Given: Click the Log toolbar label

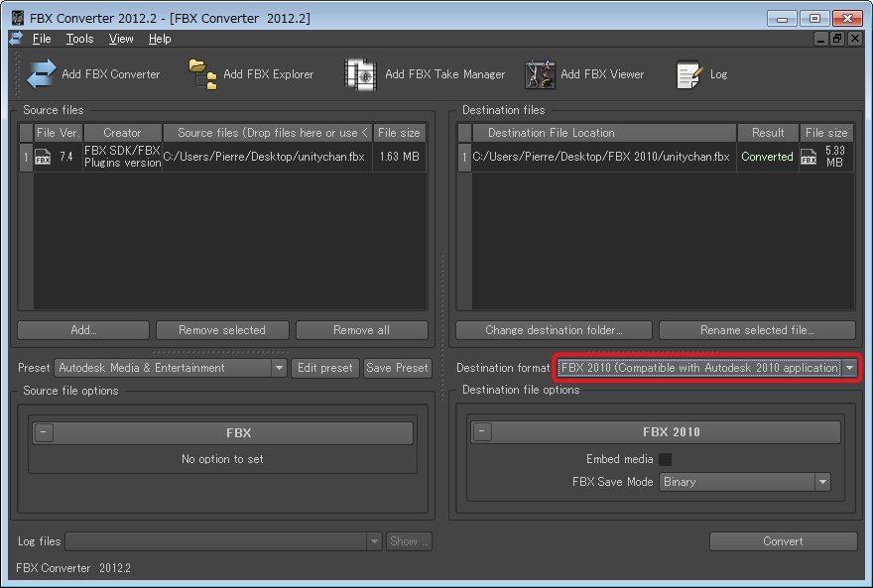Looking at the screenshot, I should [x=719, y=74].
